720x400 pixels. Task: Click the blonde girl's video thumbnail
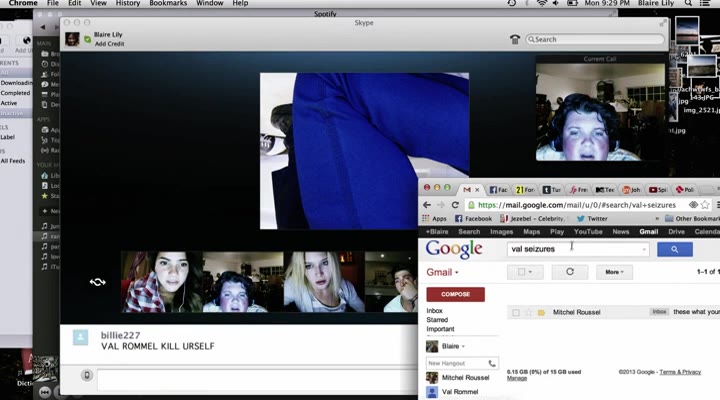pos(322,281)
